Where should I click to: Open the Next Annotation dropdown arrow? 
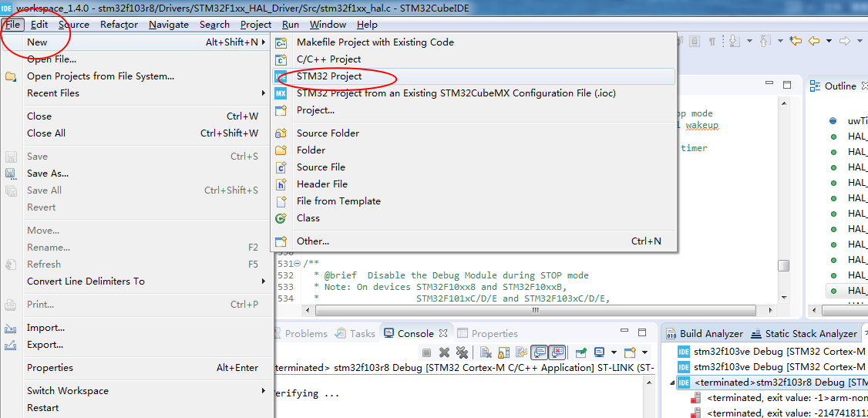click(749, 41)
